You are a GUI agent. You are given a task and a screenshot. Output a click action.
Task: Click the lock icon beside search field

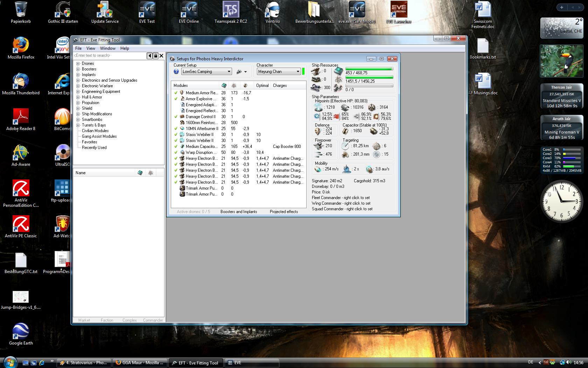coord(156,56)
